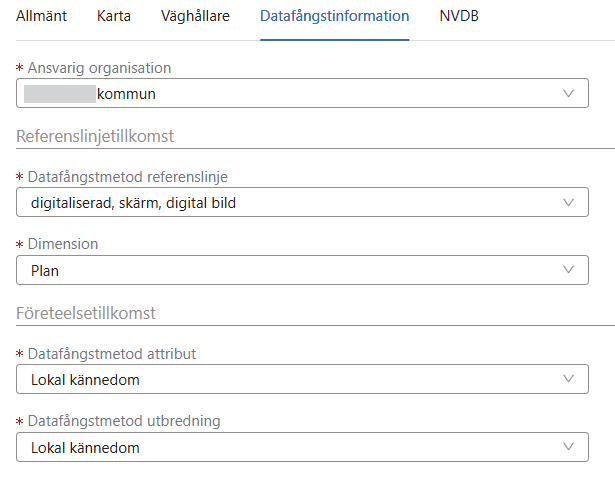Click the 'Dimension' field label
615x477 pixels.
[62, 243]
